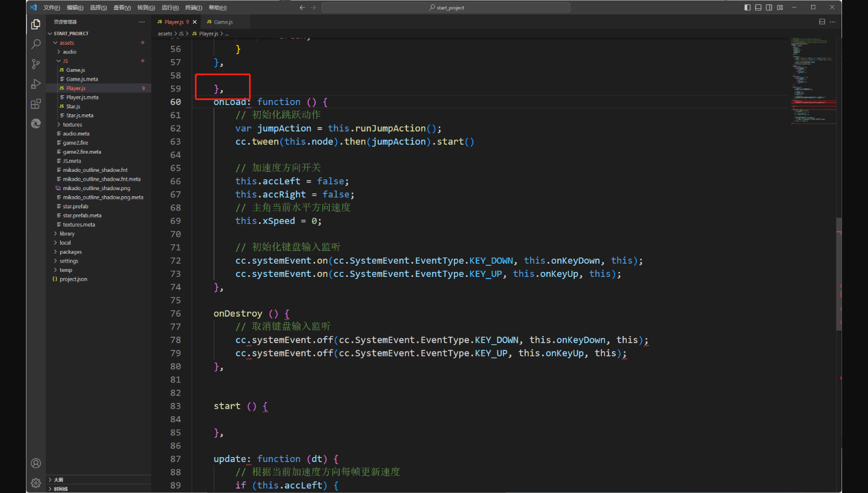Expand the library folder
868x493 pixels.
click(67, 234)
